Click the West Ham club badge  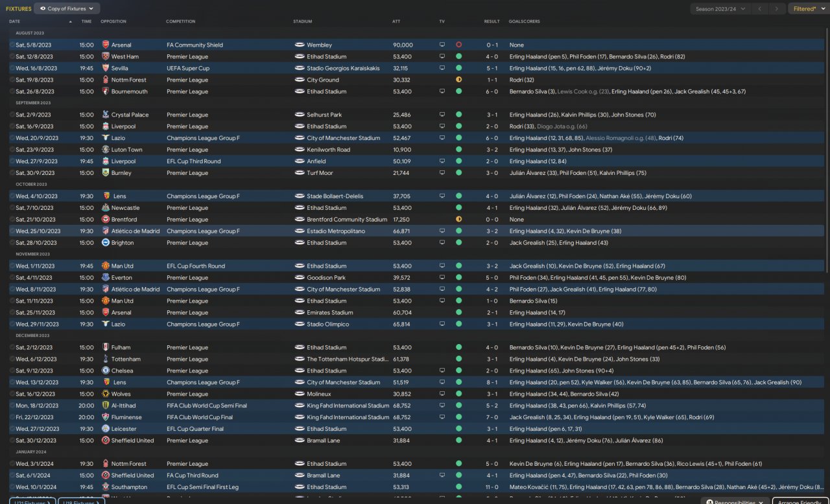coord(106,56)
